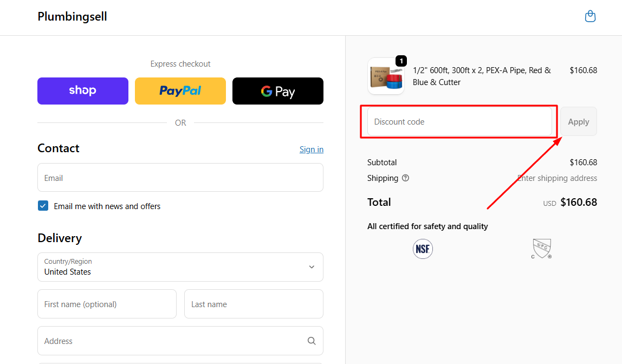Click the First name (optional) field
The width and height of the screenshot is (622, 364).
tap(107, 304)
